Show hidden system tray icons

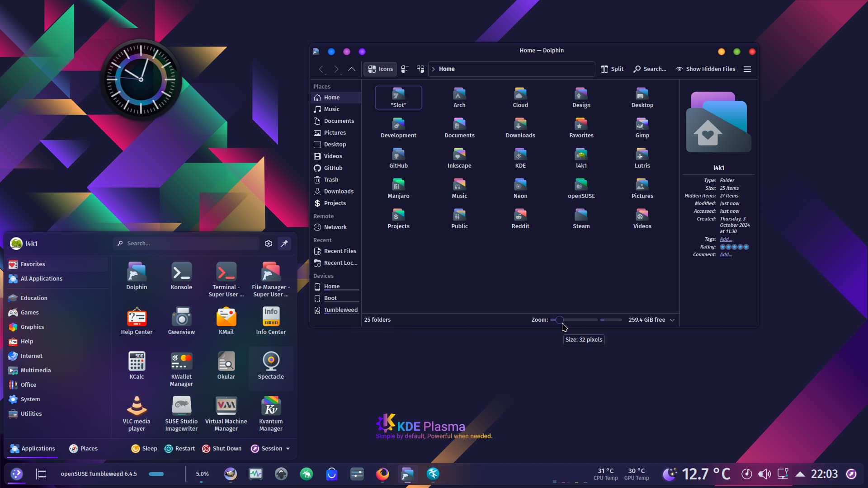click(x=800, y=474)
